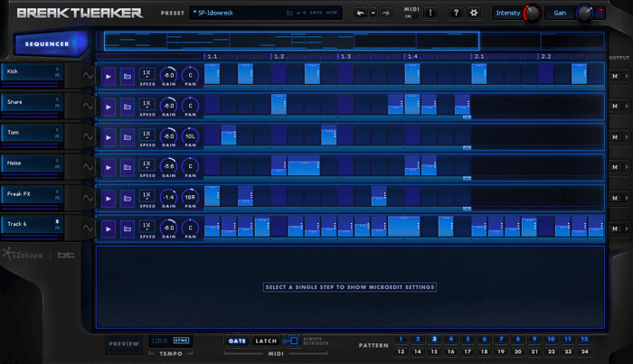This screenshot has height=364, width=633.
Task: Play the Freak FX track preview
Action: click(x=109, y=199)
